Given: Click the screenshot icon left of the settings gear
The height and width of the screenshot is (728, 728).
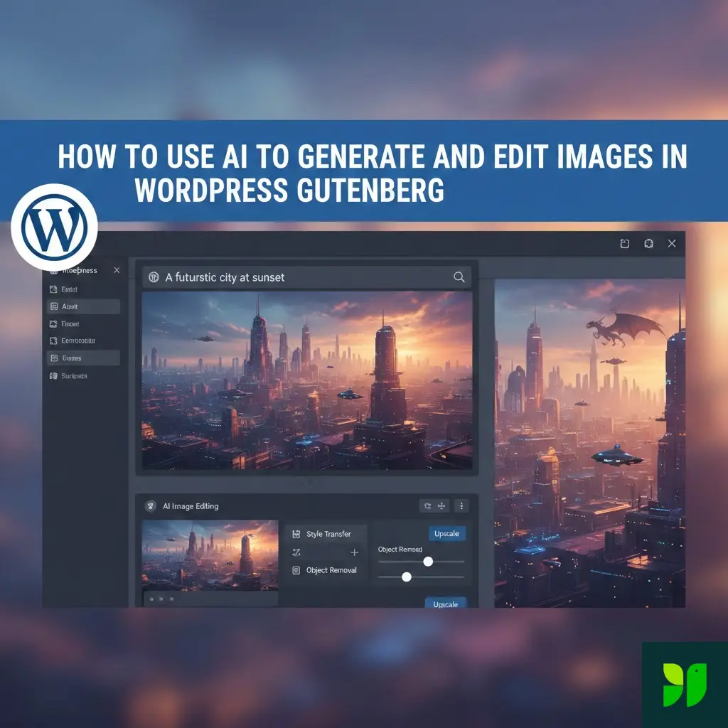Looking at the screenshot, I should coord(624,243).
